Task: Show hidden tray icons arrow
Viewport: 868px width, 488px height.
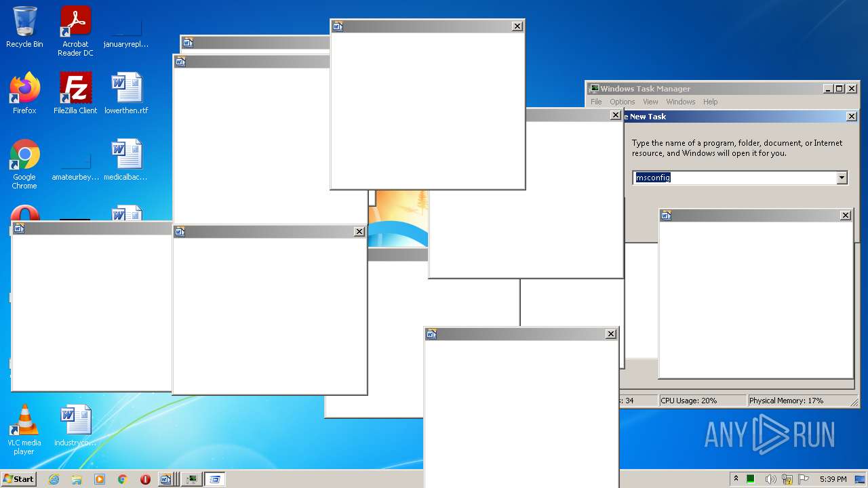Action: (x=736, y=479)
